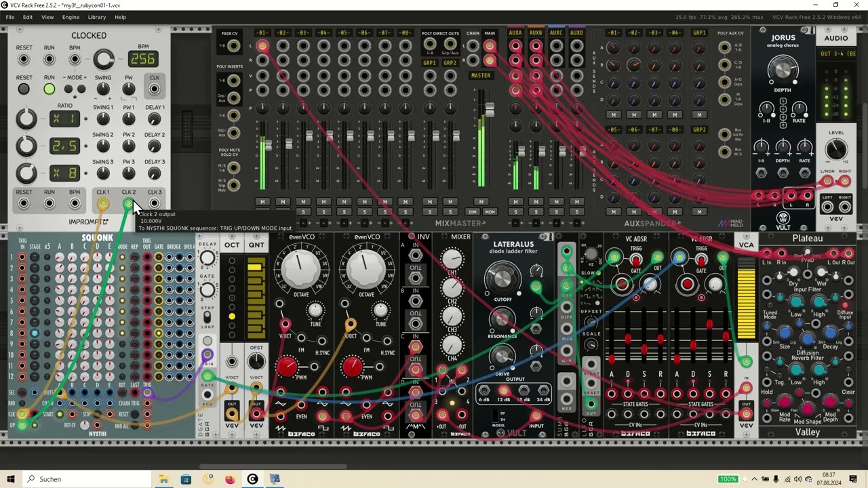Click the OFST knob on the QNT module
The image size is (868, 488).
click(256, 362)
